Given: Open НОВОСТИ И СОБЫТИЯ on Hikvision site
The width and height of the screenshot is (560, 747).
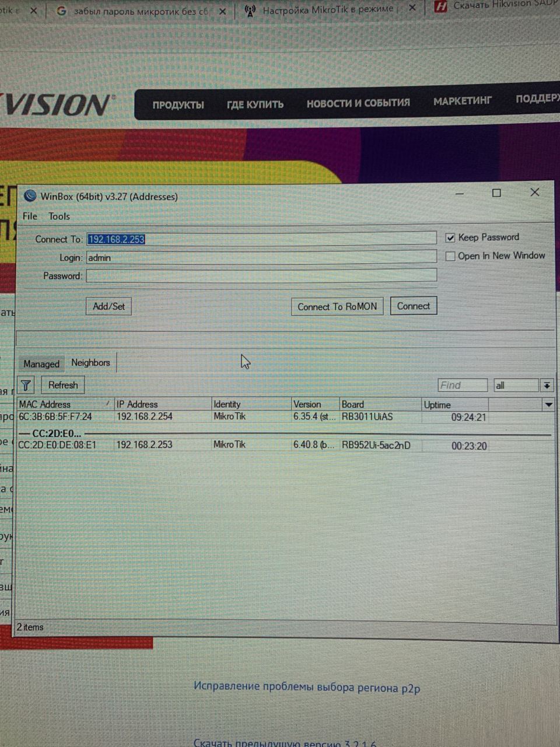Looking at the screenshot, I should pyautogui.click(x=358, y=103).
